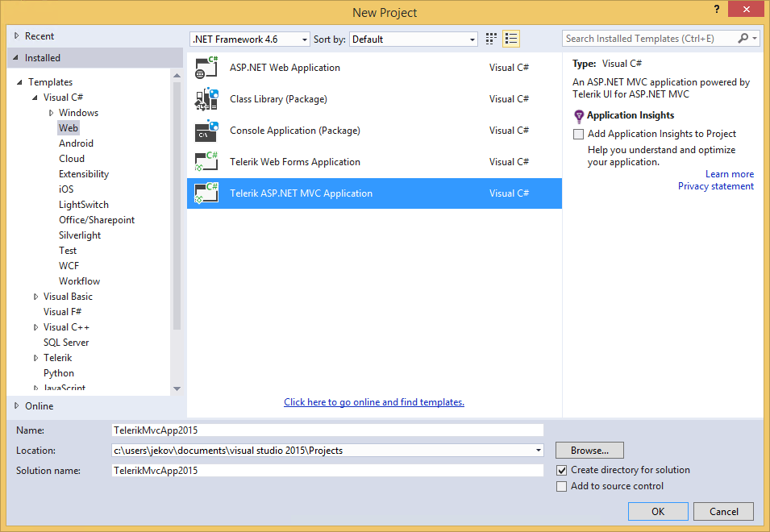This screenshot has width=770, height=532.
Task: Switch to list view mode
Action: point(510,38)
